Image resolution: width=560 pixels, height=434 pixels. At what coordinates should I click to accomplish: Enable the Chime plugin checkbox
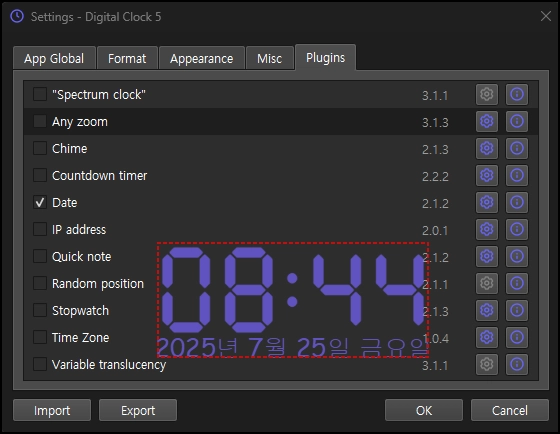coord(40,148)
